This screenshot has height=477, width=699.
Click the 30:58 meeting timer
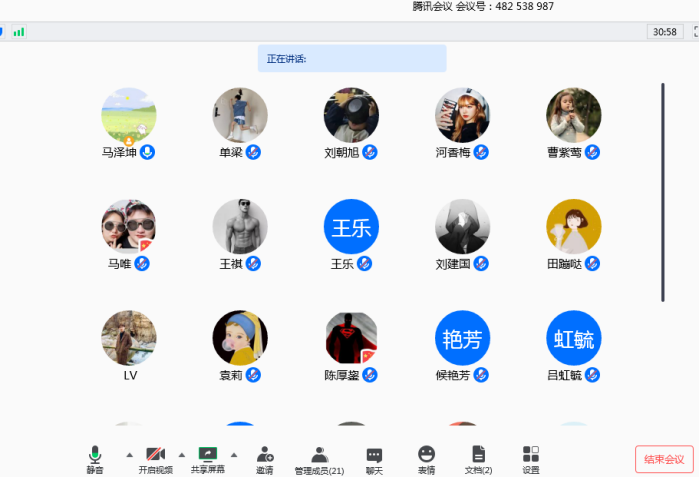[664, 32]
